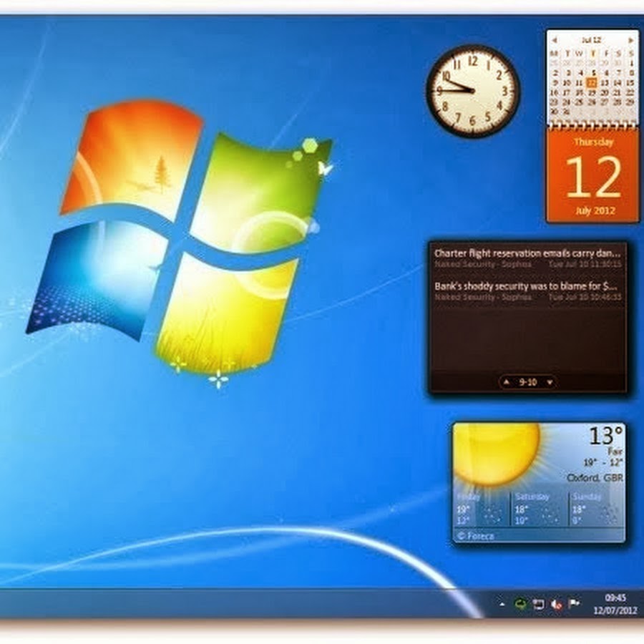The height and width of the screenshot is (644, 644).
Task: Open the Bank's shoddy security headline
Action: (x=527, y=286)
